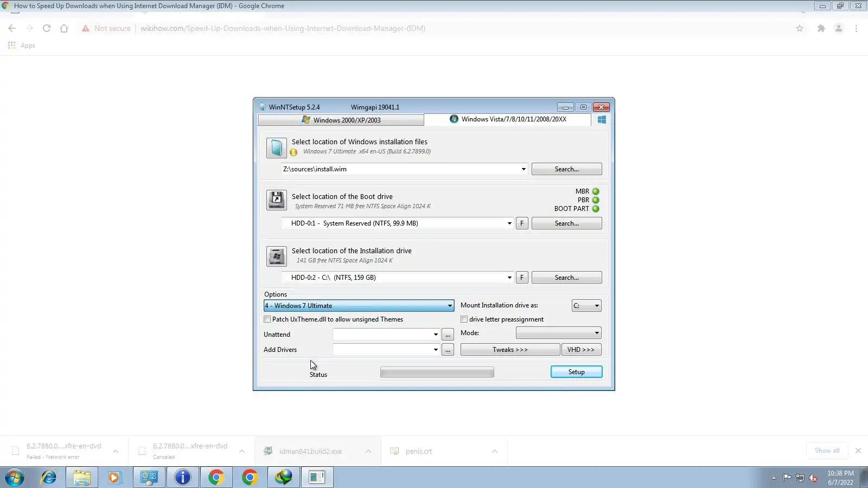This screenshot has height=488, width=868.
Task: Switch to the Windows 2000/XP/2003 tab
Action: pyautogui.click(x=341, y=120)
